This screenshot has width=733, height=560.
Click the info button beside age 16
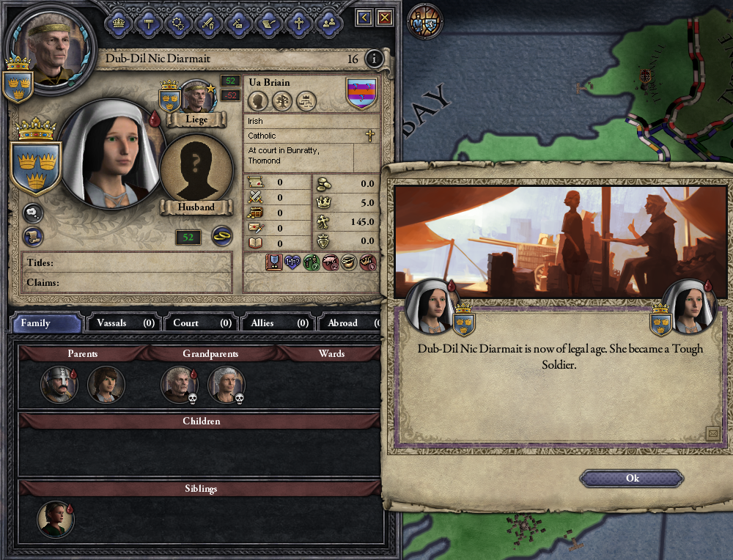[x=374, y=59]
